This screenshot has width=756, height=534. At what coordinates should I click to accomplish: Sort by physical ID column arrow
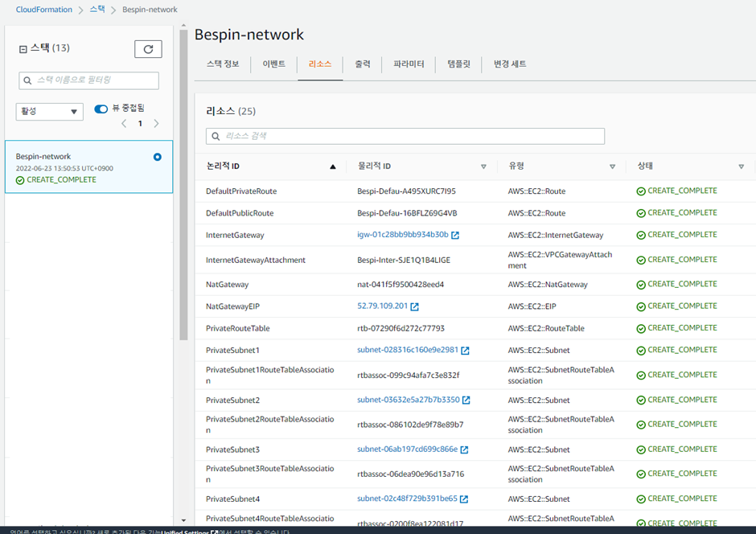point(483,166)
